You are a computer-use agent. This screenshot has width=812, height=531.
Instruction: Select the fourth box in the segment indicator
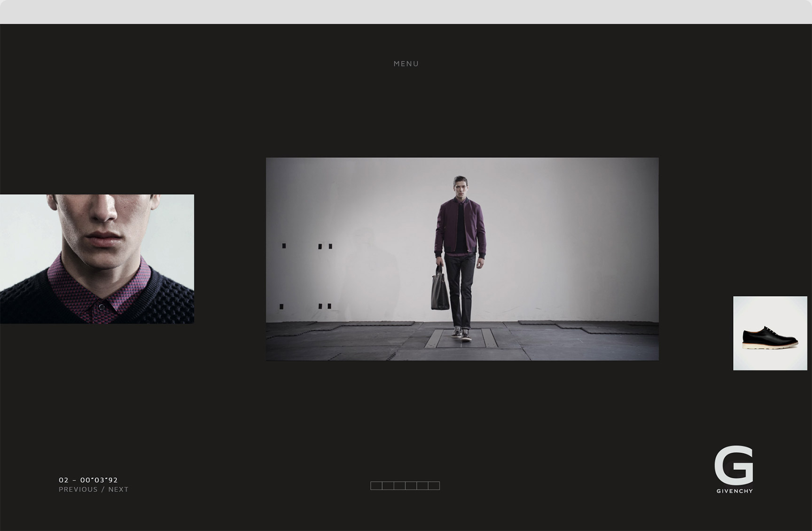click(x=411, y=485)
